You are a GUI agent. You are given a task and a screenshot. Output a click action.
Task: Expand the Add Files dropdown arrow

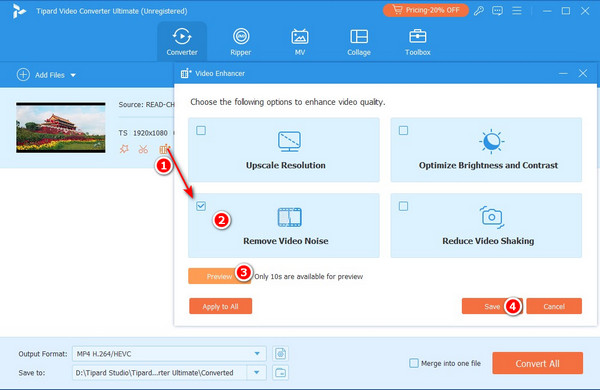(73, 75)
